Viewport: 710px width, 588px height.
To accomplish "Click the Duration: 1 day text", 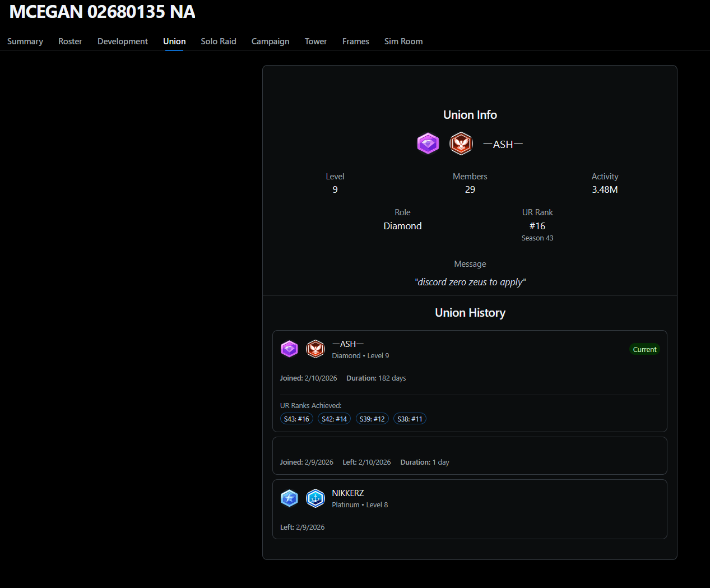I will [425, 462].
